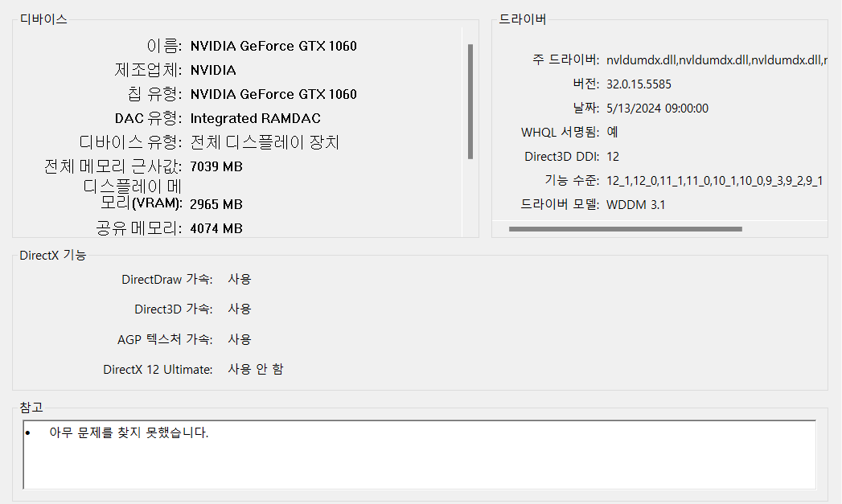The height and width of the screenshot is (504, 842).
Task: Click the device panel vertical scrollbar thumb
Action: [470, 100]
